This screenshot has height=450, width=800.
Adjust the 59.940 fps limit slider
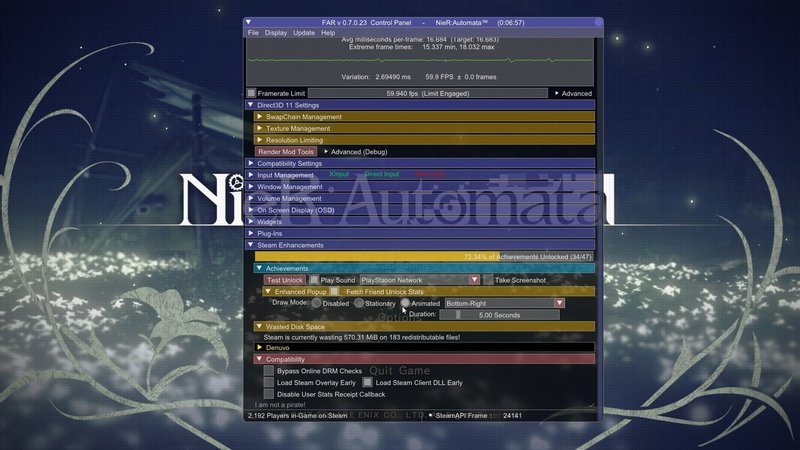(x=428, y=93)
